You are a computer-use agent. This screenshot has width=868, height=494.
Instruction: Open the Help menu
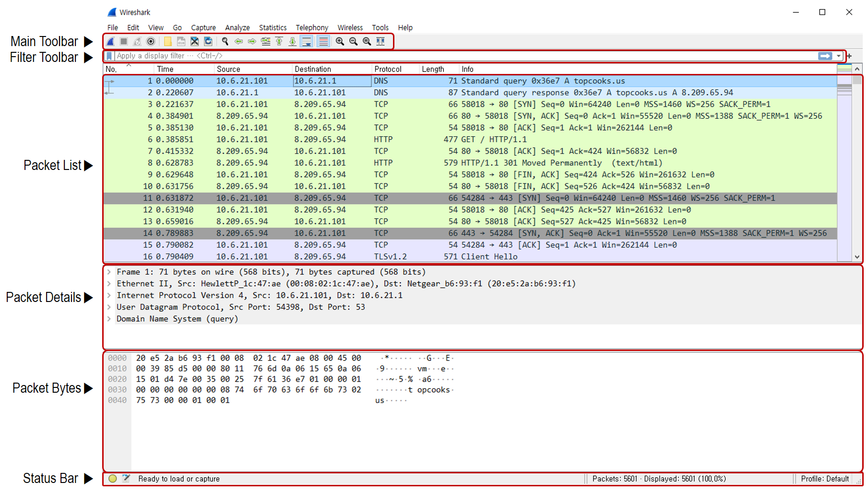click(405, 28)
